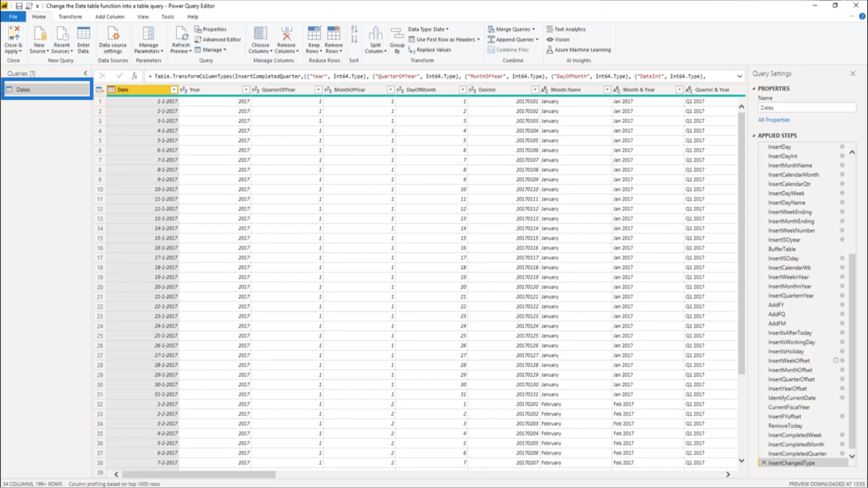Click Replace Values
Screen dimensions: 868x488
click(x=429, y=50)
